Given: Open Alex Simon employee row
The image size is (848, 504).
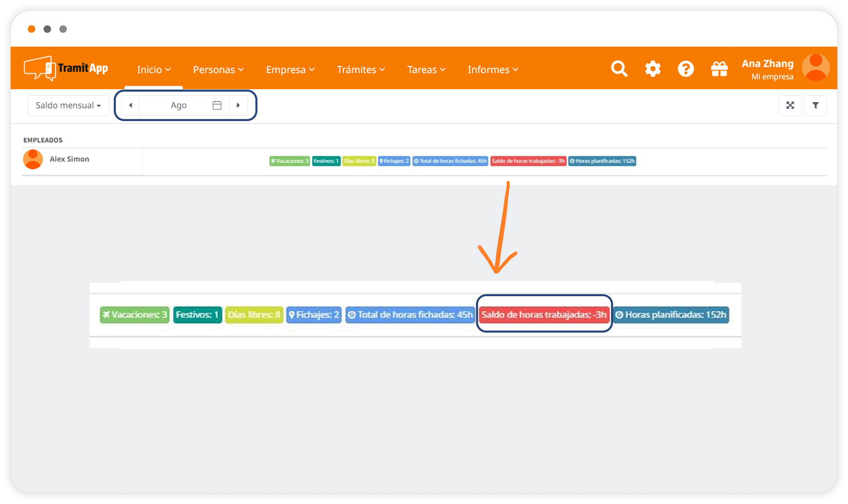Looking at the screenshot, I should click(x=69, y=159).
